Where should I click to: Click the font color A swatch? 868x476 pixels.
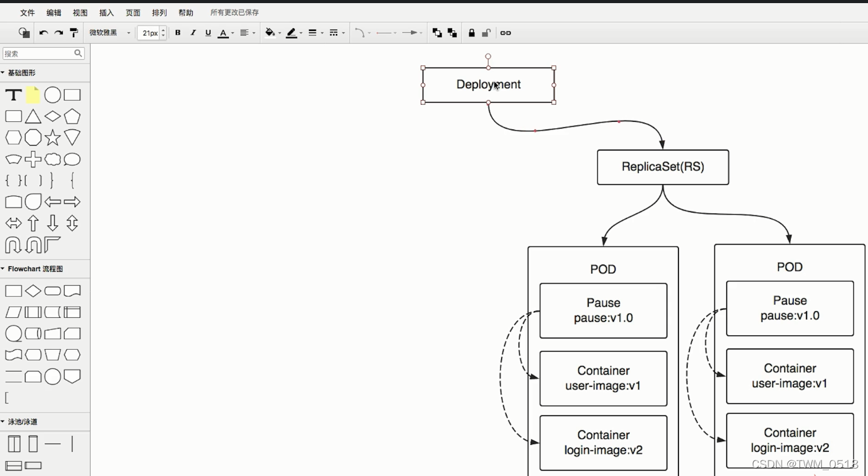point(223,33)
